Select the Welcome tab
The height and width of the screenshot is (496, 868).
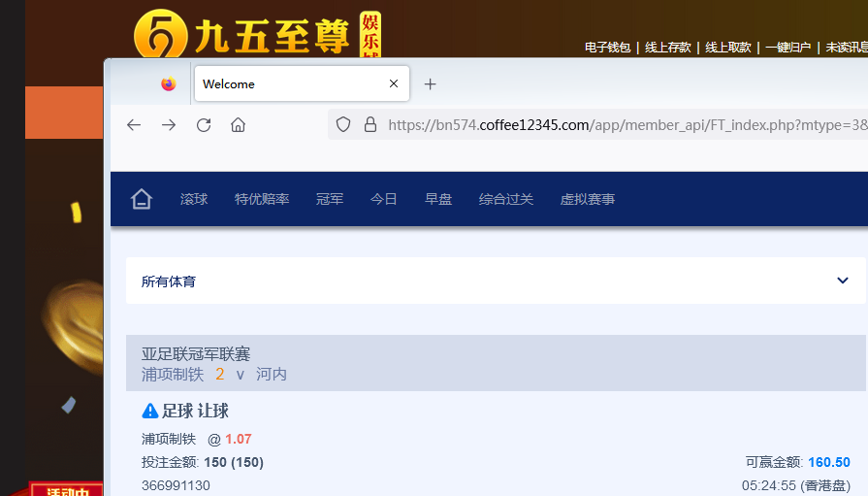pos(303,83)
